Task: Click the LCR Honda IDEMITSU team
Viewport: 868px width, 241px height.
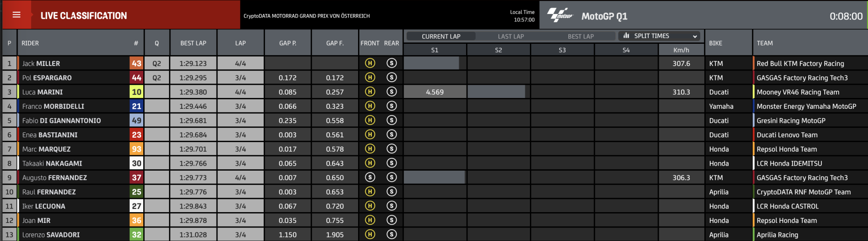Action: pos(789,163)
